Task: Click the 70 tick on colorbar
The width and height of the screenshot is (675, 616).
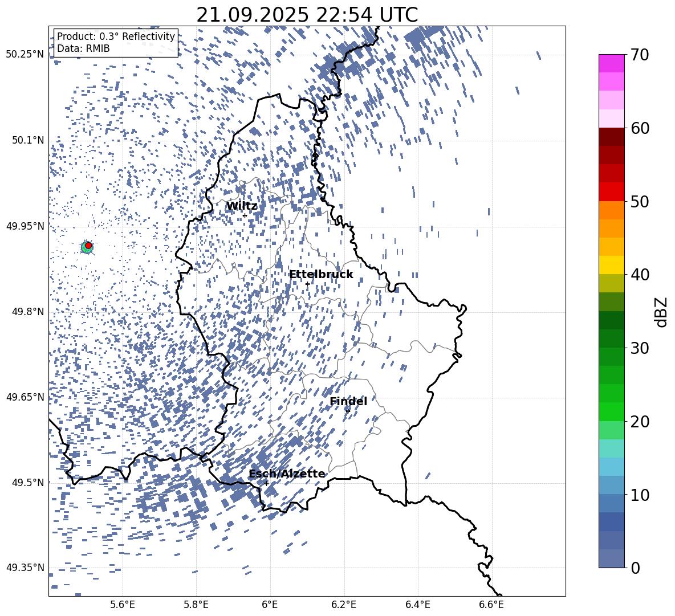Action: 640,55
